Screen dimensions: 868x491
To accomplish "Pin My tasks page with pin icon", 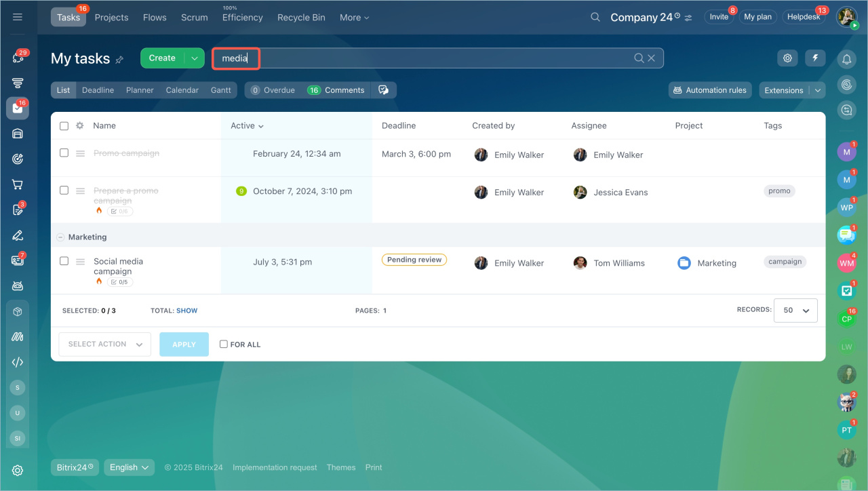I will (x=119, y=60).
